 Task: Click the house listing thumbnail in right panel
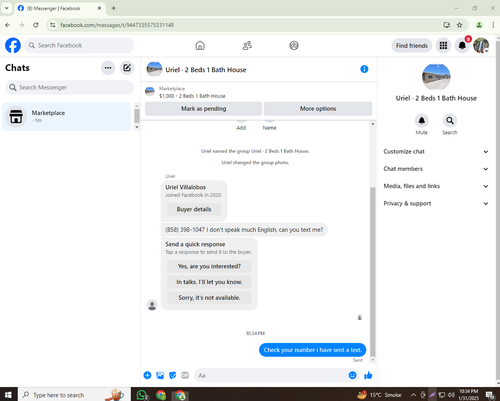tap(436, 77)
